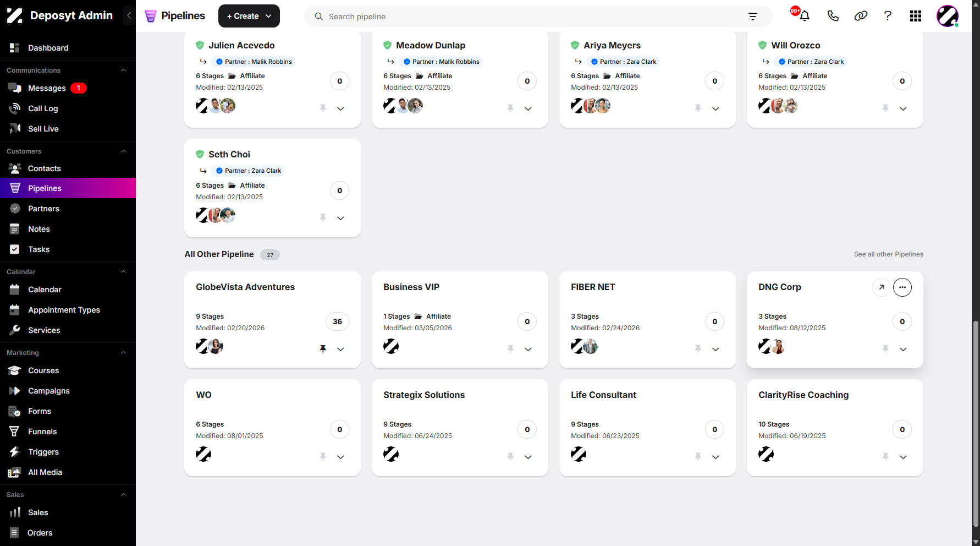Expand the Strategix Solutions card chevron
980x546 pixels.
tap(528, 457)
